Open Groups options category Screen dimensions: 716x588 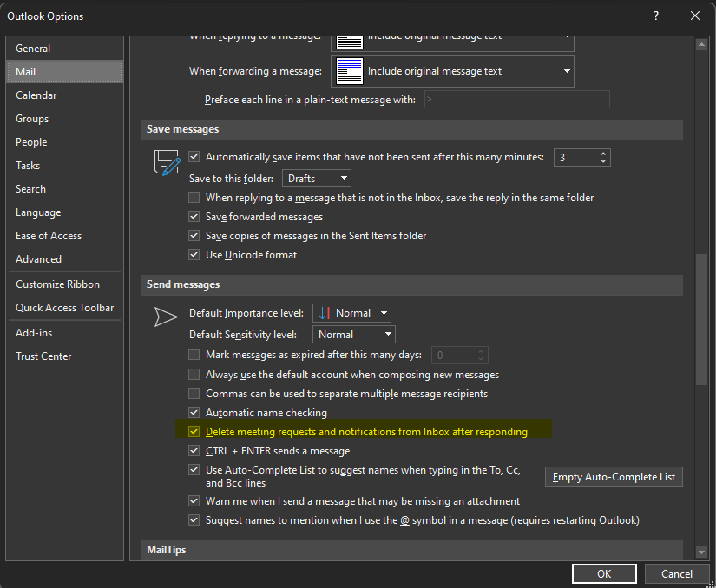click(64, 119)
